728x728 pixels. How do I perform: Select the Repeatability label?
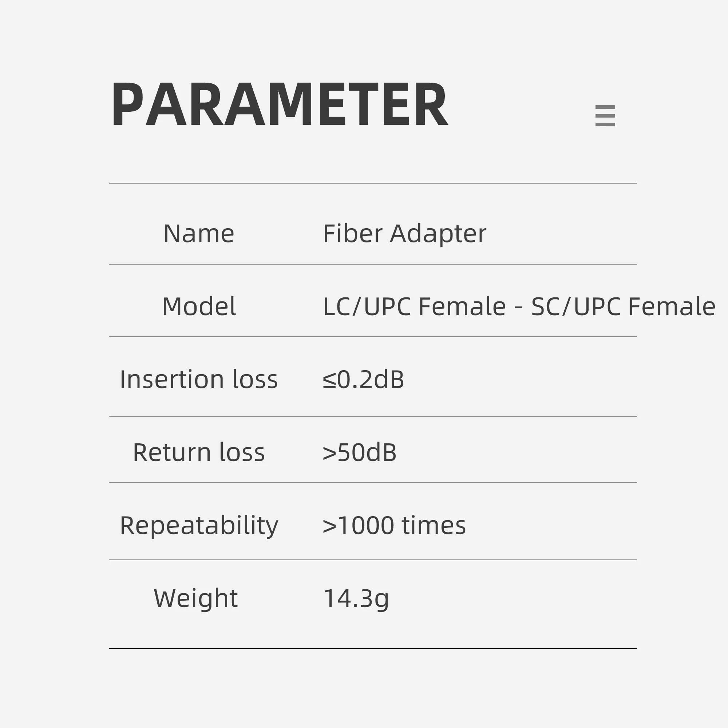pos(199,525)
